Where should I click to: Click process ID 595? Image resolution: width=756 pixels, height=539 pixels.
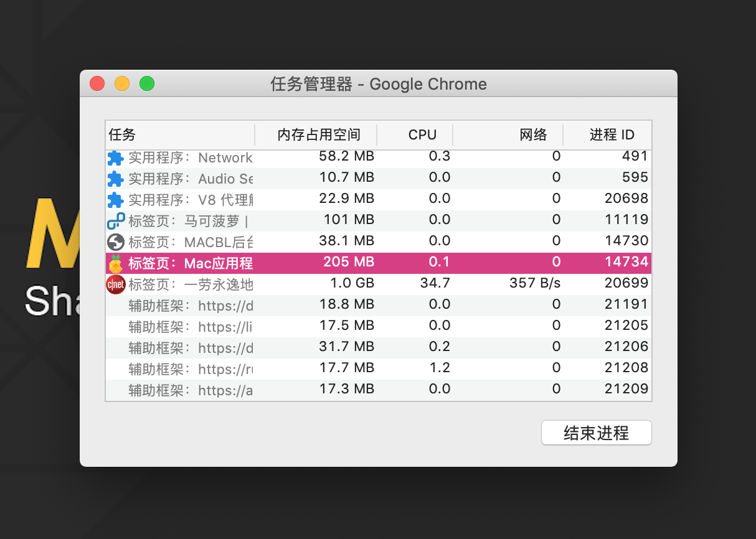635,177
